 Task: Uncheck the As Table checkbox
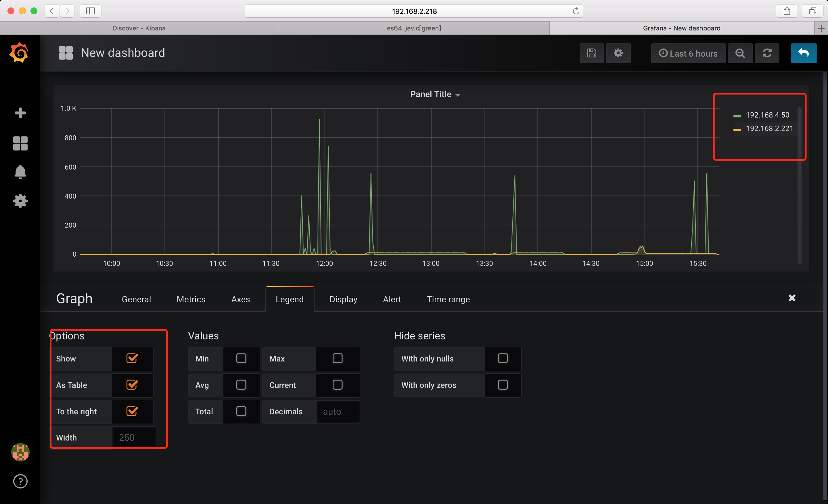click(132, 385)
